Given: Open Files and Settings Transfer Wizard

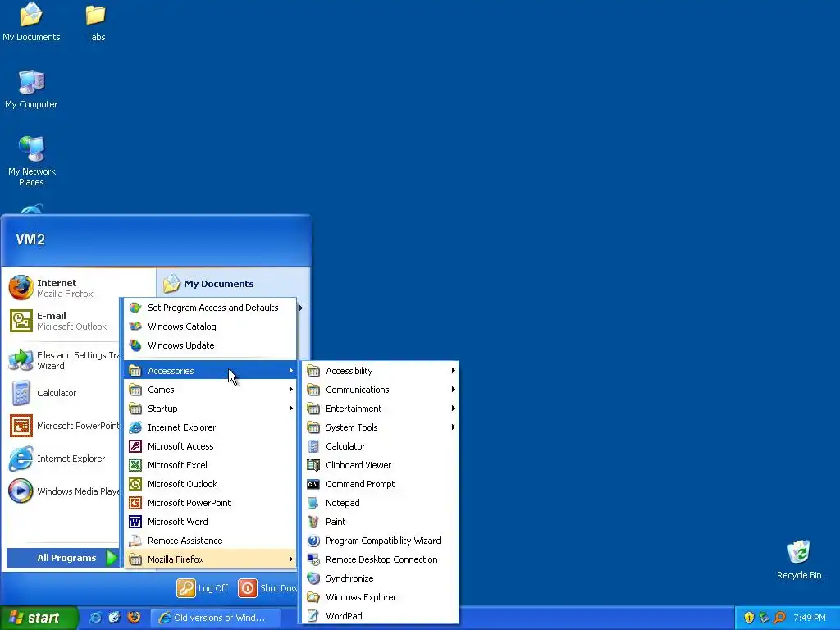Looking at the screenshot, I should tap(63, 361).
